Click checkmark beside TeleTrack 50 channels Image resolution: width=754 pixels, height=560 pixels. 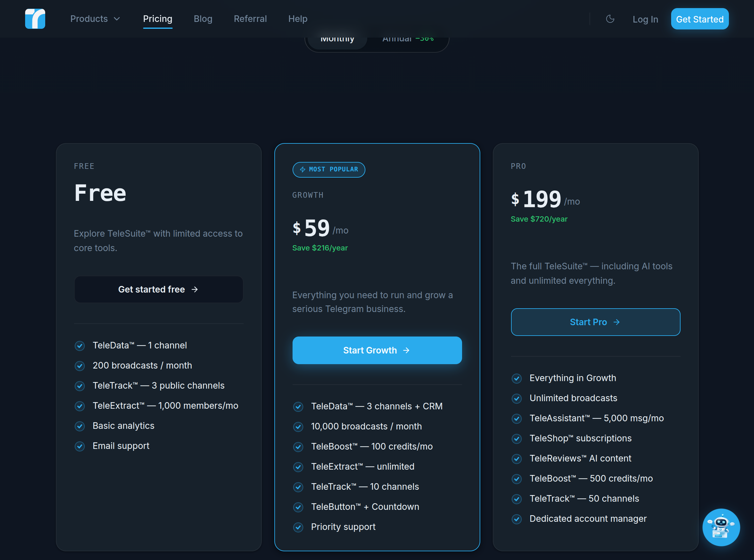[517, 499]
